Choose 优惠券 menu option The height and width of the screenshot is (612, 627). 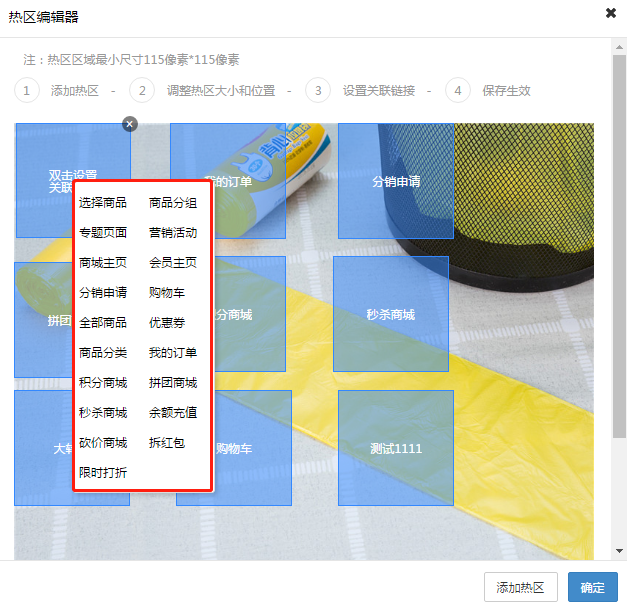click(x=167, y=323)
